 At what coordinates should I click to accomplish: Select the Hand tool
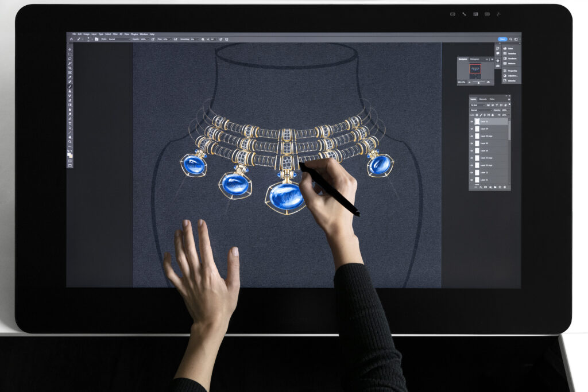70,137
